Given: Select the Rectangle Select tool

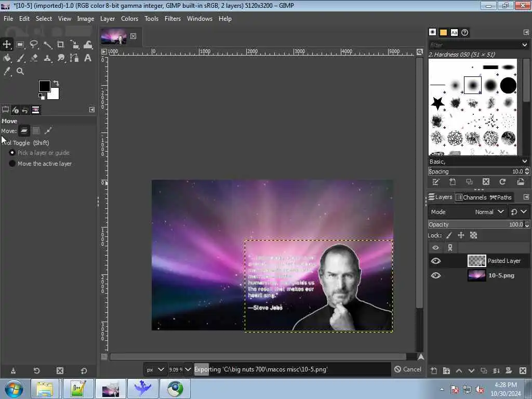Looking at the screenshot, I should 20,45.
